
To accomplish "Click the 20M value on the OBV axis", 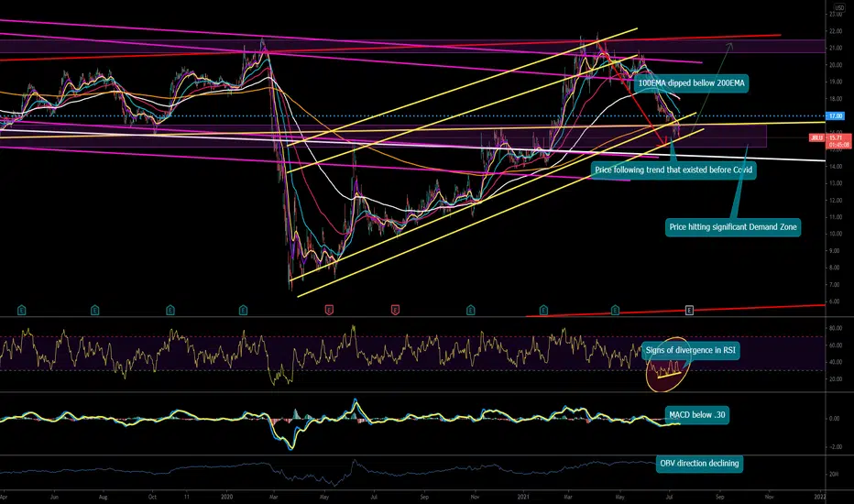I will 833,474.
